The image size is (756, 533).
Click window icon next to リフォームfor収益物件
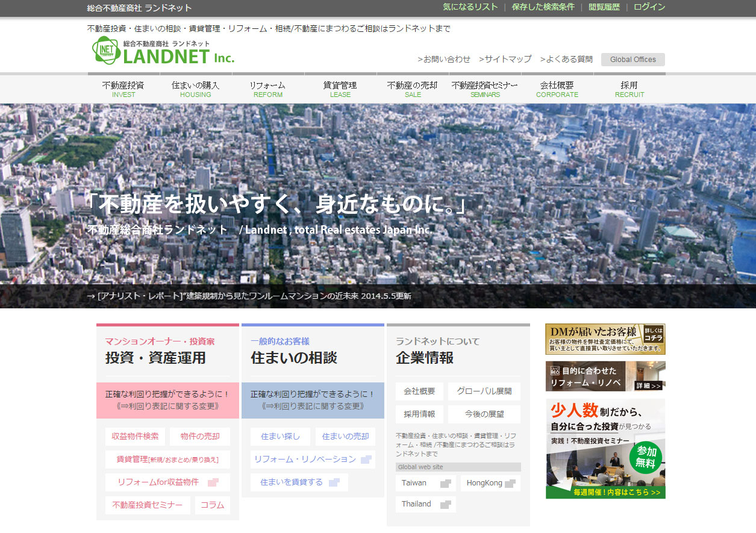(213, 482)
